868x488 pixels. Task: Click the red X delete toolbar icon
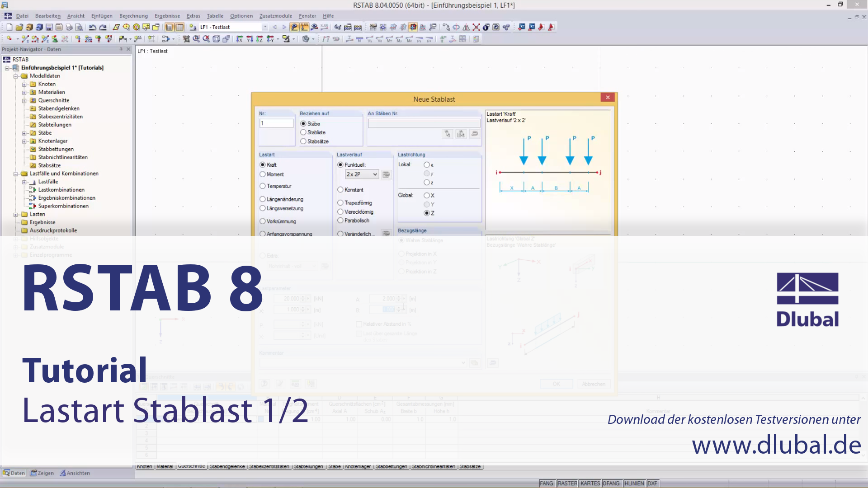point(476,27)
